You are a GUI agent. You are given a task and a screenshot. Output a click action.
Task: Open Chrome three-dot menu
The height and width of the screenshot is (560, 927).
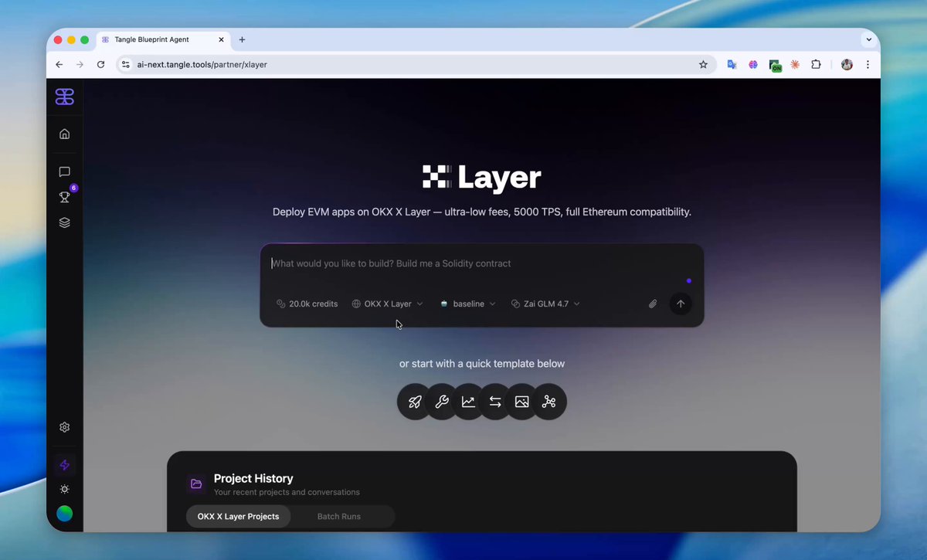click(x=868, y=65)
